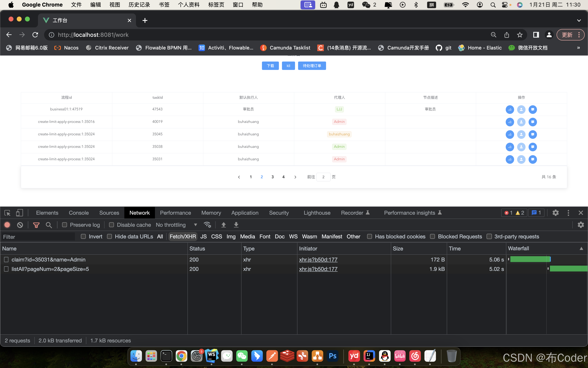Viewport: 588px width, 368px height.
Task: Open WeChat from the Dock
Action: [242, 356]
